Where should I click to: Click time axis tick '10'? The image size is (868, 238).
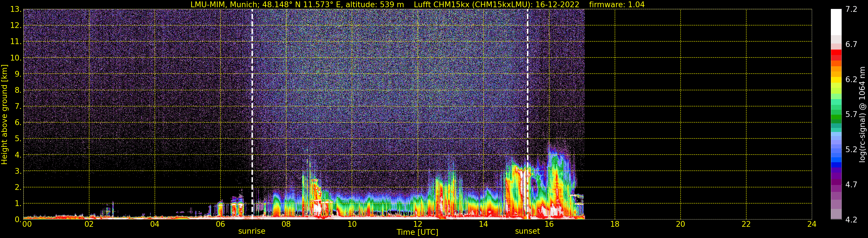click(352, 224)
